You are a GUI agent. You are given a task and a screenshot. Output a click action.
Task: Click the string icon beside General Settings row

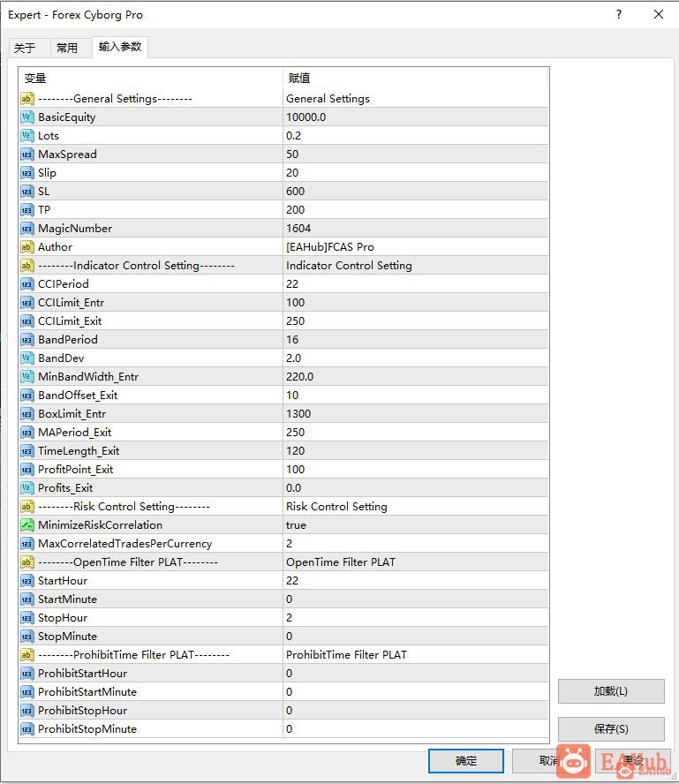point(27,99)
